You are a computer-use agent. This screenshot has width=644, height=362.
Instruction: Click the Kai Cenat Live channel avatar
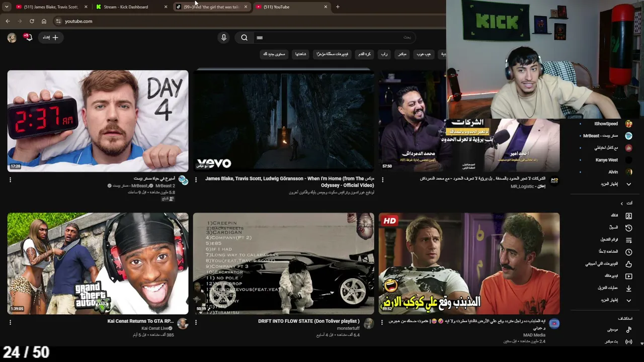coord(183,323)
